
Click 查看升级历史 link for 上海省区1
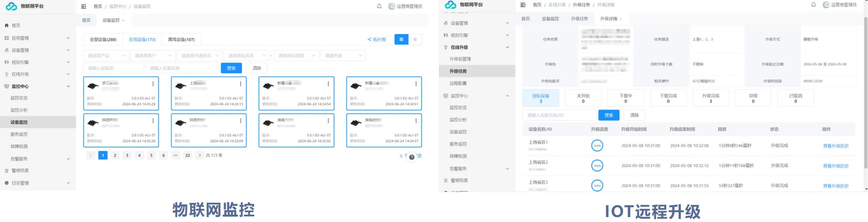click(836, 146)
